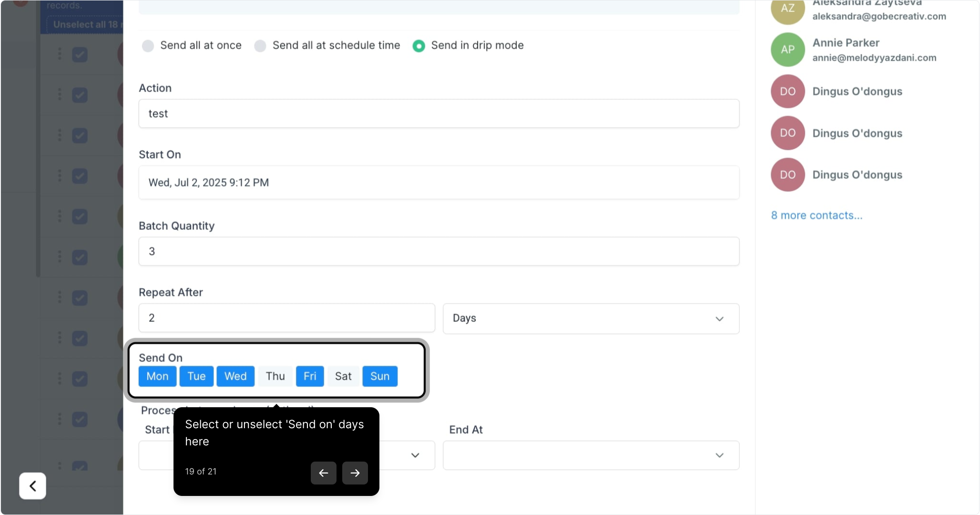Open the Days repeat unit dropdown
The image size is (980, 515).
[x=591, y=319]
